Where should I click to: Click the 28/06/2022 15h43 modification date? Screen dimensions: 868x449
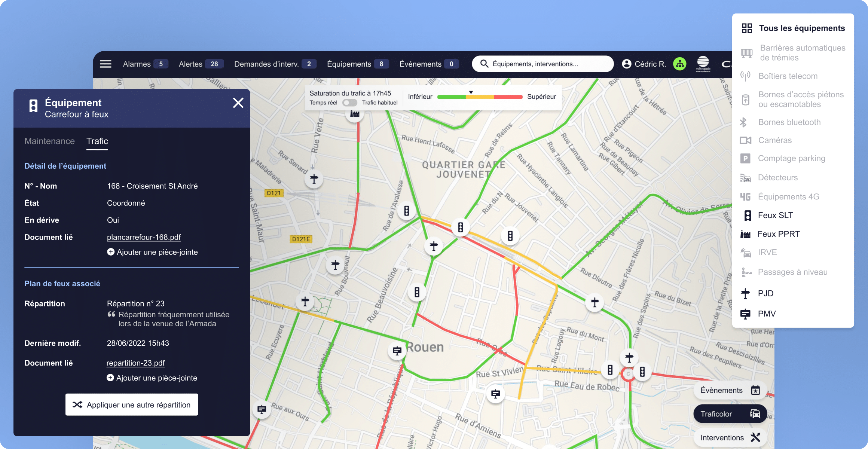click(x=138, y=343)
